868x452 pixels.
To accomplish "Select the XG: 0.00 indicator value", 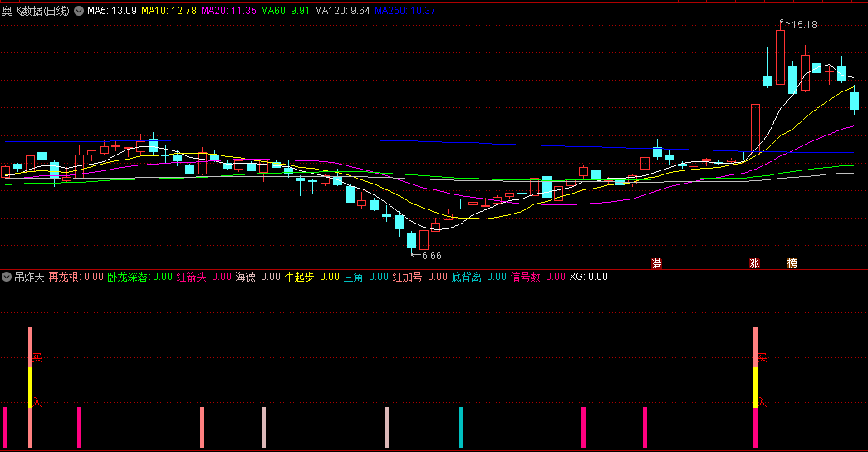I will pos(588,277).
